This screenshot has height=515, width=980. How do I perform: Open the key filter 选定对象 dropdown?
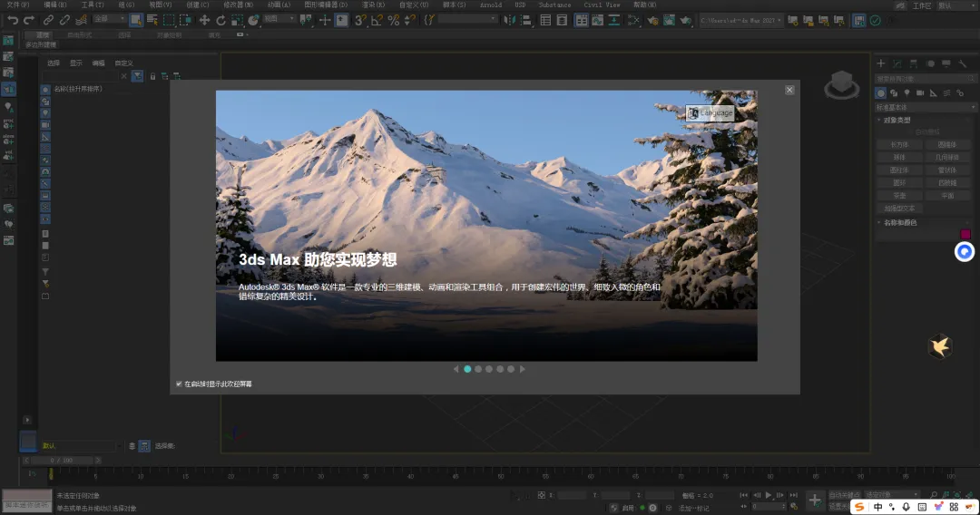[x=891, y=495]
